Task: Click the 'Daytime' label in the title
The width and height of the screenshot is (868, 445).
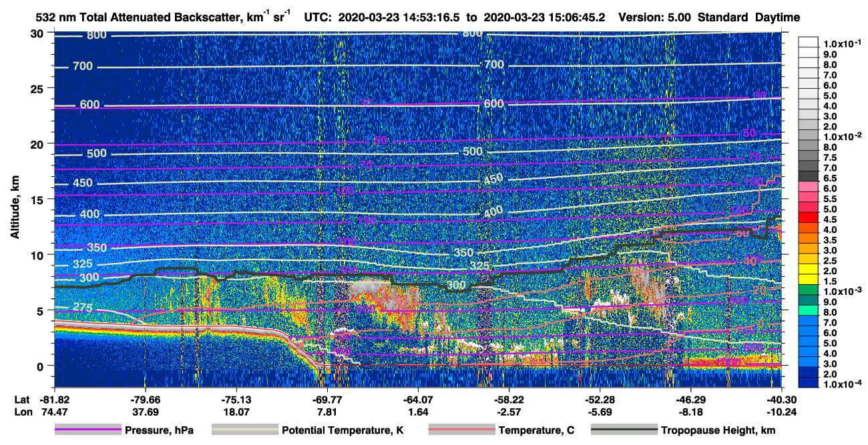Action: (x=777, y=17)
